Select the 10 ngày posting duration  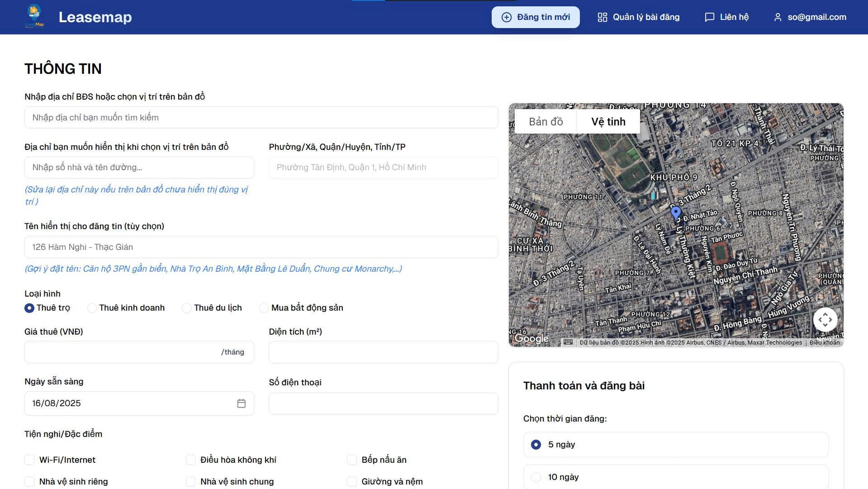536,477
